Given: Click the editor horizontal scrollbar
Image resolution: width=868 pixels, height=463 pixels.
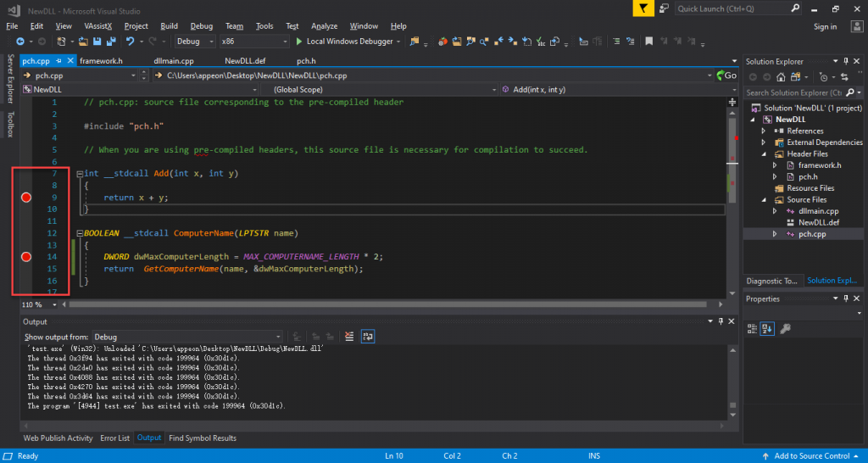Looking at the screenshot, I should point(381,304).
